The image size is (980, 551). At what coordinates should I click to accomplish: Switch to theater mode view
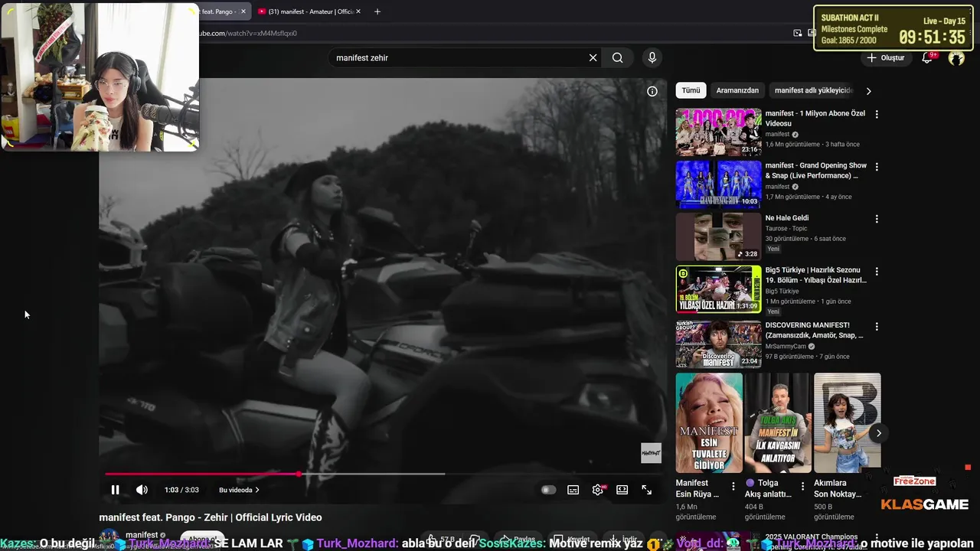click(x=622, y=490)
